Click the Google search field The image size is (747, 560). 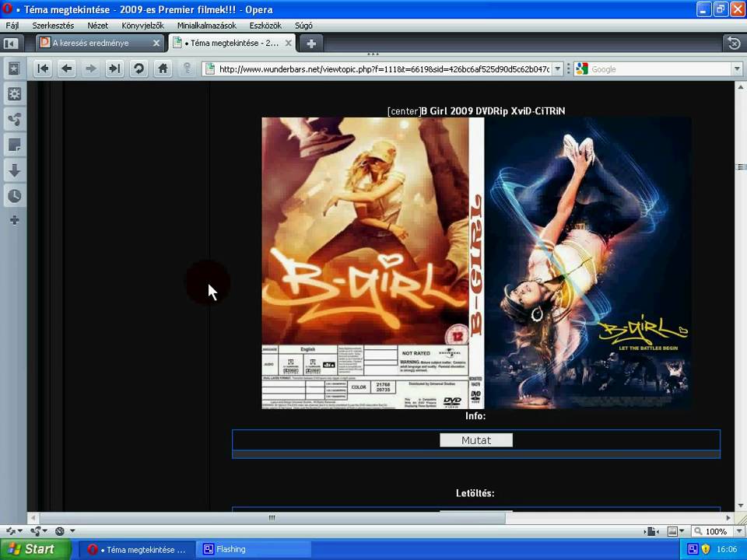660,69
